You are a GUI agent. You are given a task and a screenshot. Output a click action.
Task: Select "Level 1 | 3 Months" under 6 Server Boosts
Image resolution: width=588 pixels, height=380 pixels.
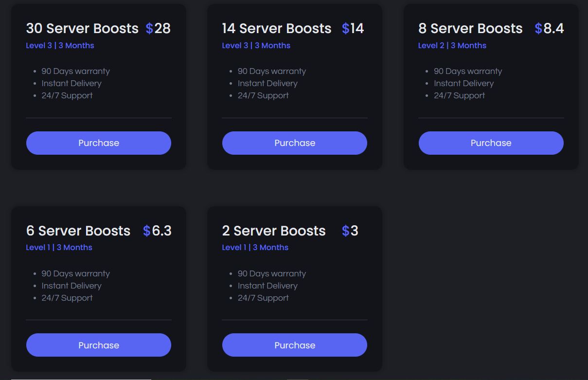click(x=59, y=247)
